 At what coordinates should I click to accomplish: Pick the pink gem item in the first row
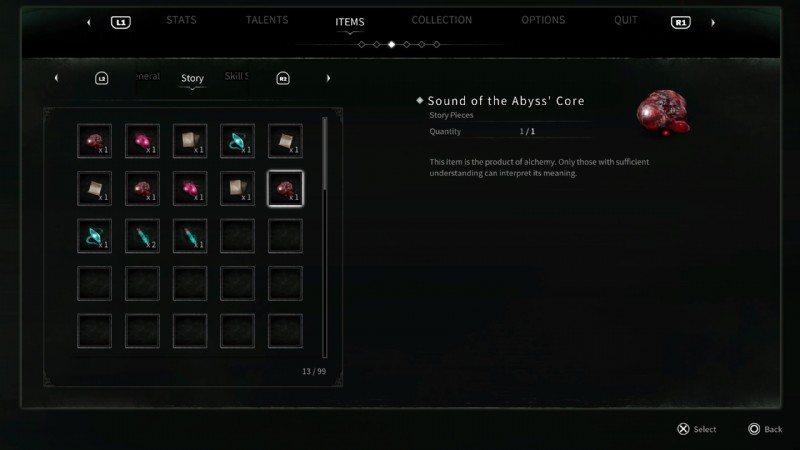pyautogui.click(x=142, y=141)
